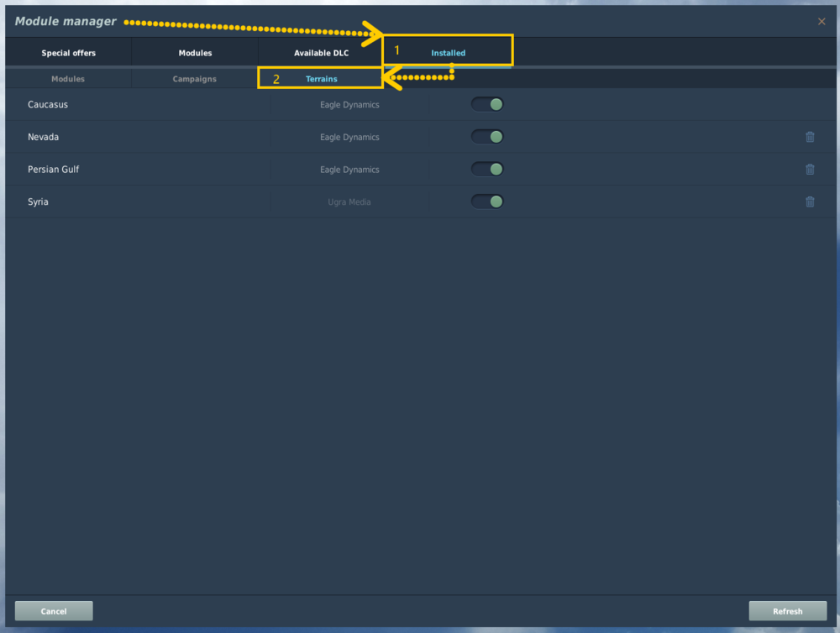Open the Modules sub-tab under Installed
The image size is (840, 633).
point(68,79)
